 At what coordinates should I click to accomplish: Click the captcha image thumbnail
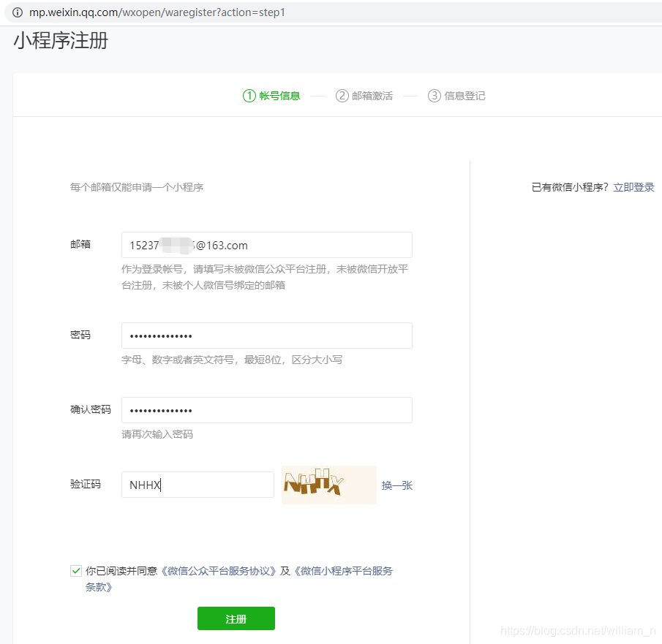329,485
